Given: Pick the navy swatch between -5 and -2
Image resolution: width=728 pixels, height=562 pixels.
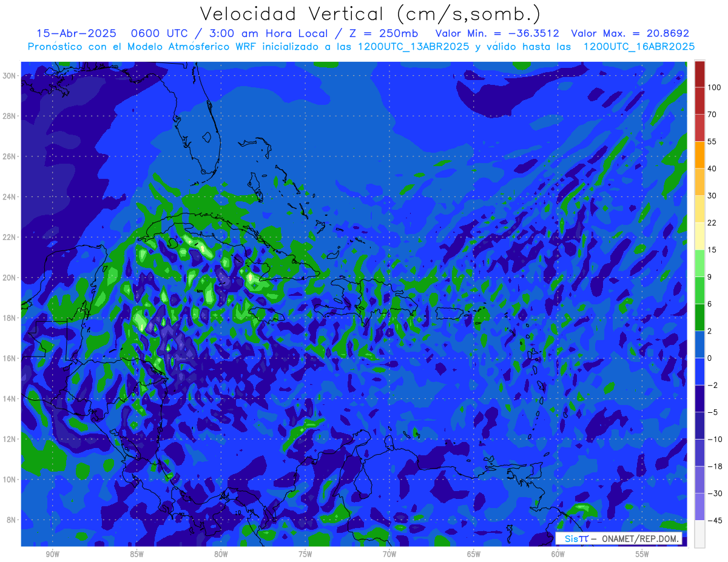Looking at the screenshot, I should tap(699, 398).
